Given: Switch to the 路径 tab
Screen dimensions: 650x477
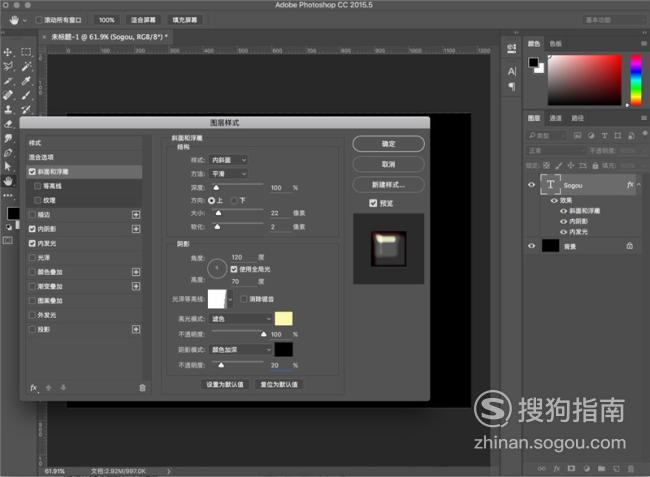Looking at the screenshot, I should (577, 118).
